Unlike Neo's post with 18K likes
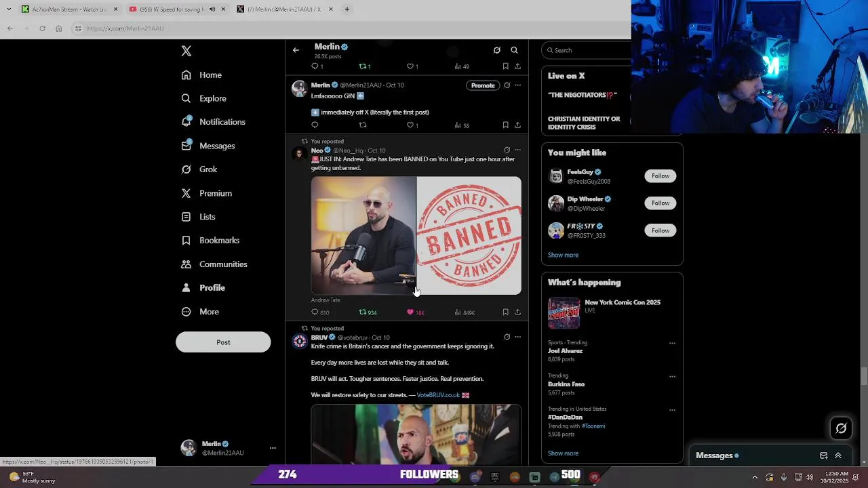Image resolution: width=868 pixels, height=488 pixels. [415, 312]
